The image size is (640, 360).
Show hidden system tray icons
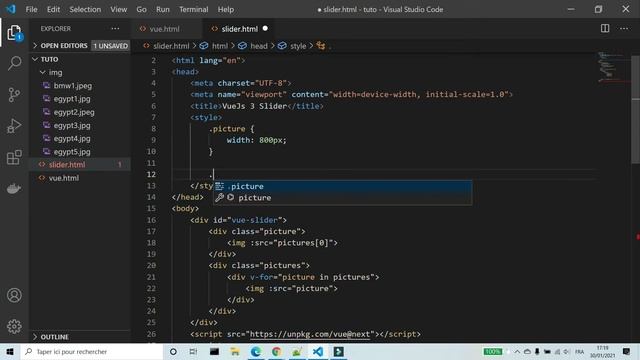[517, 351]
